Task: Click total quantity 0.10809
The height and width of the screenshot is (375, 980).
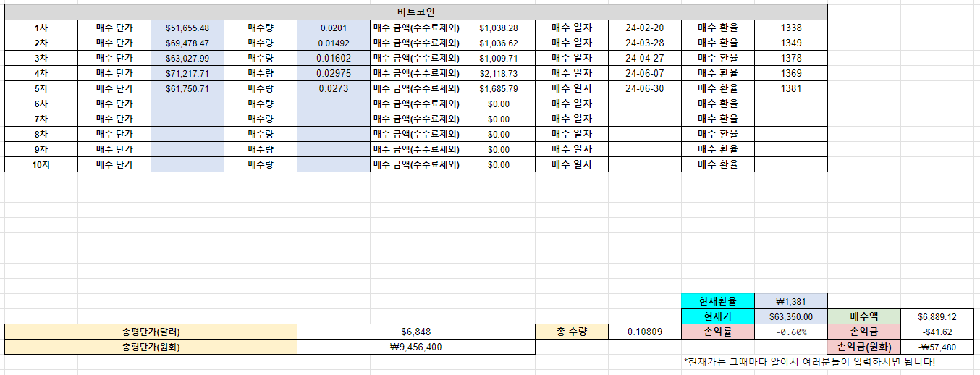Action: pos(644,332)
